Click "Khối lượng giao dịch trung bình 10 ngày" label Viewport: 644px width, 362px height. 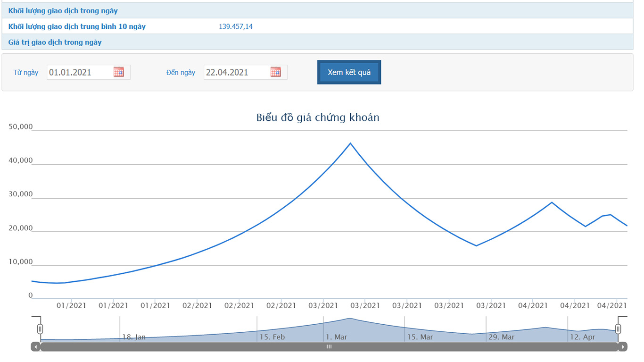[77, 26]
